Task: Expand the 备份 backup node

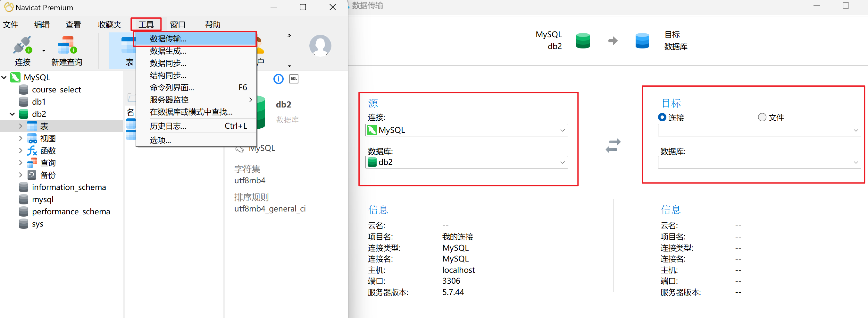Action: [21, 175]
